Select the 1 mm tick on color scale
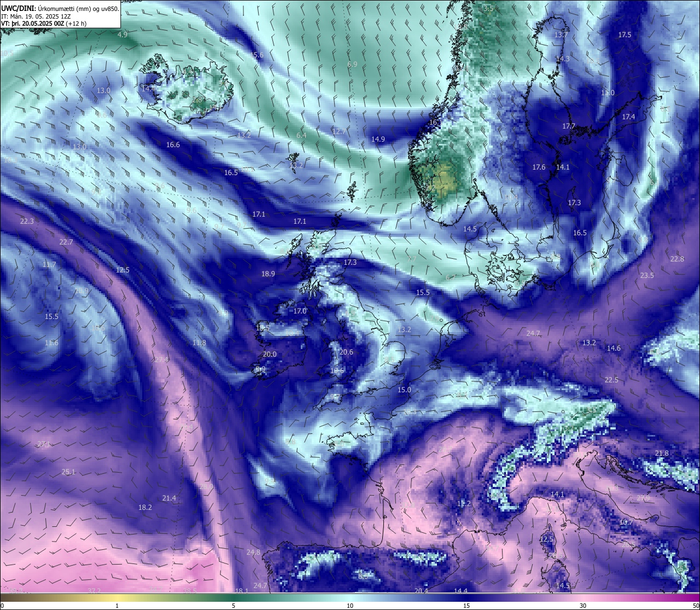700x610 pixels. (x=117, y=606)
